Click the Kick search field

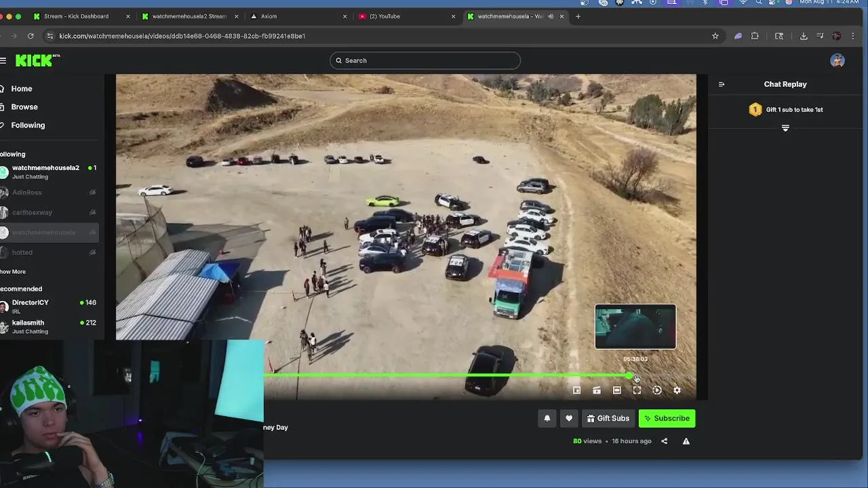[x=425, y=60]
